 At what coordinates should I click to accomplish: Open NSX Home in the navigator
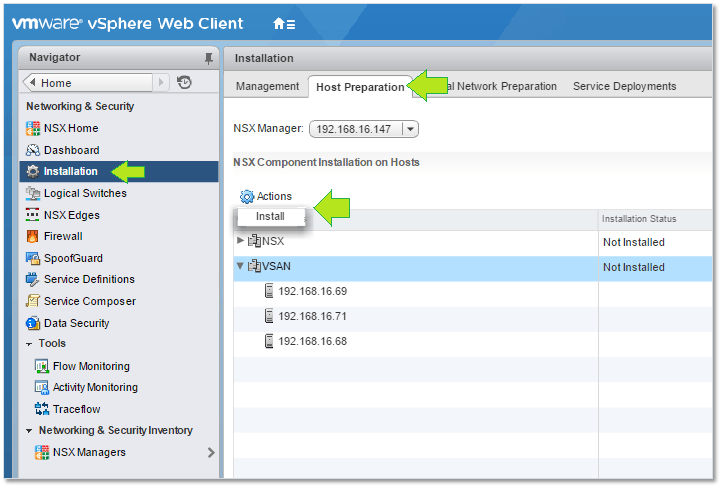tap(71, 128)
